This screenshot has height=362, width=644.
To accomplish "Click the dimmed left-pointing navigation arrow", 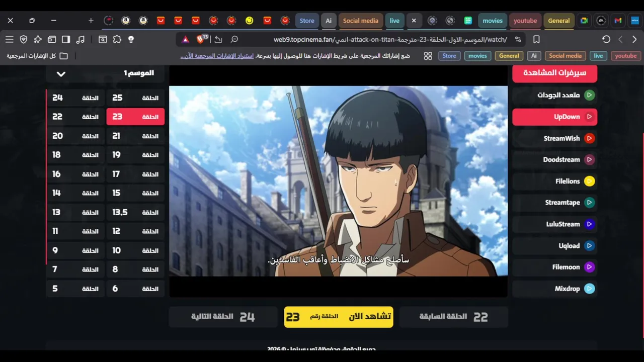I will coord(620,39).
